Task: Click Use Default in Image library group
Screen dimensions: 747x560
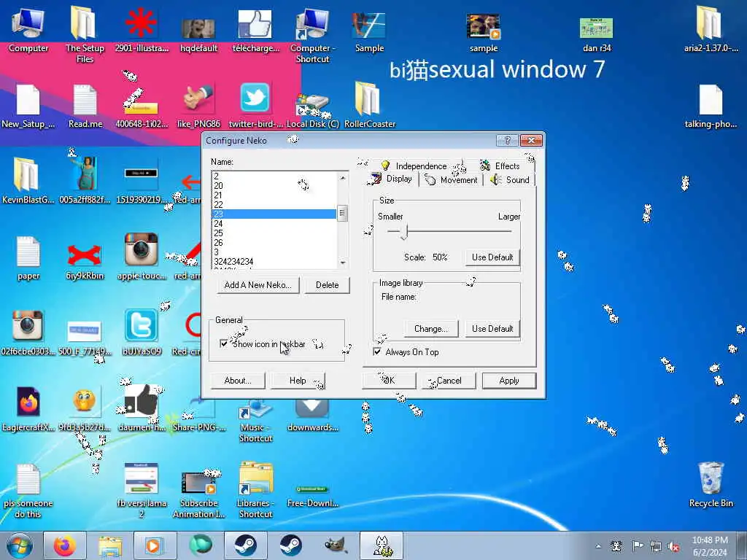Action: pyautogui.click(x=492, y=329)
